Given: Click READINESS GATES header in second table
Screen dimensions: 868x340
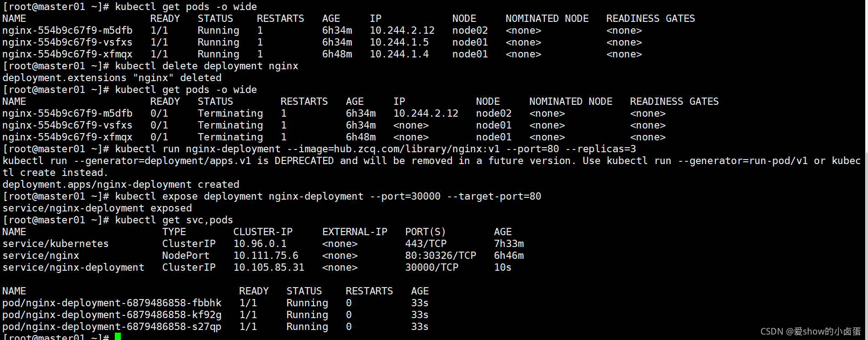Looking at the screenshot, I should [674, 102].
